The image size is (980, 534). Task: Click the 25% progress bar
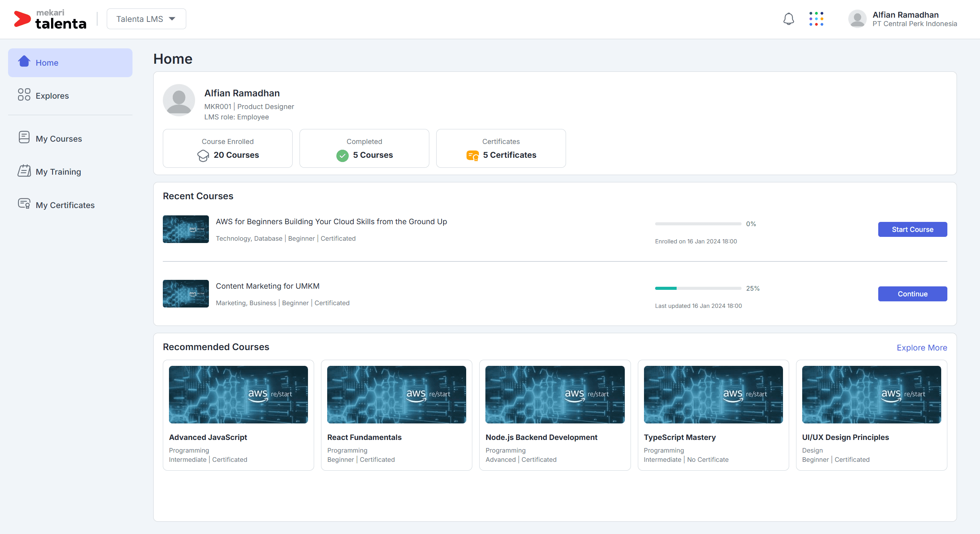coord(698,288)
